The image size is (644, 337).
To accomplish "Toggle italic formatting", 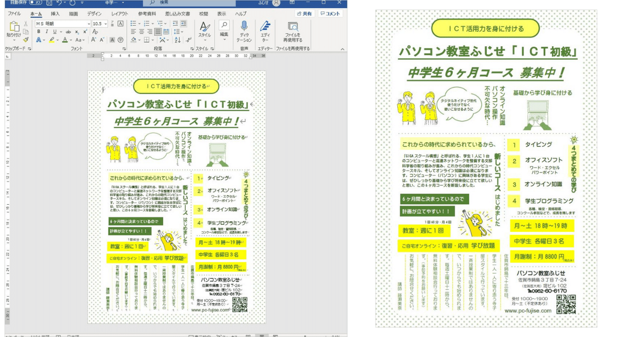I will (x=47, y=31).
